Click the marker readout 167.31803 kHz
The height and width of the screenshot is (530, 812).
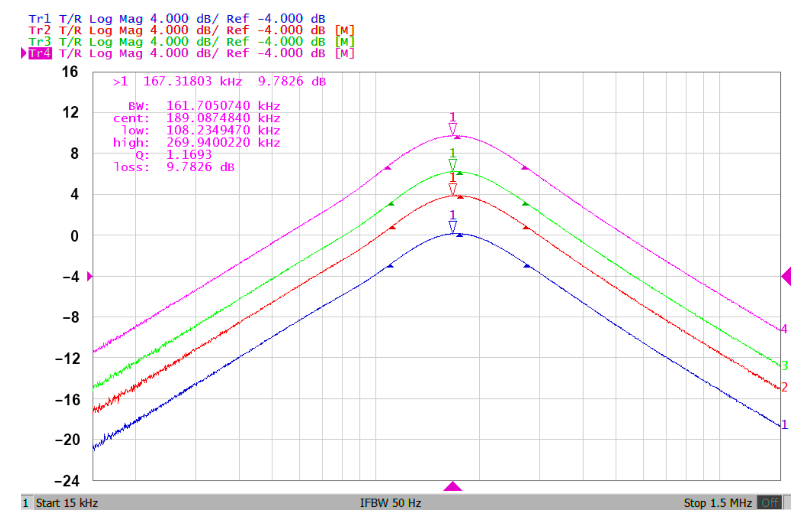click(x=192, y=81)
